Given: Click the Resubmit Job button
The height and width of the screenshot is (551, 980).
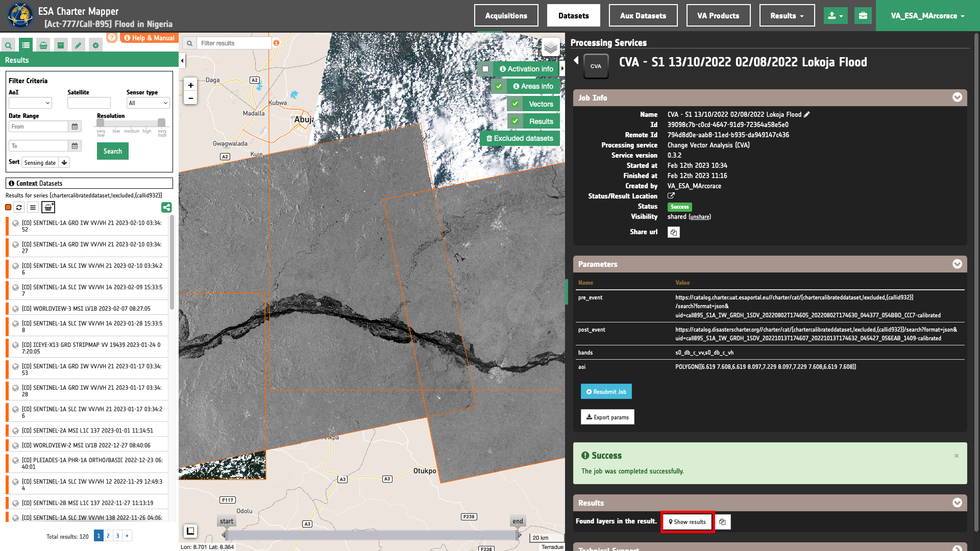Looking at the screenshot, I should click(x=606, y=392).
